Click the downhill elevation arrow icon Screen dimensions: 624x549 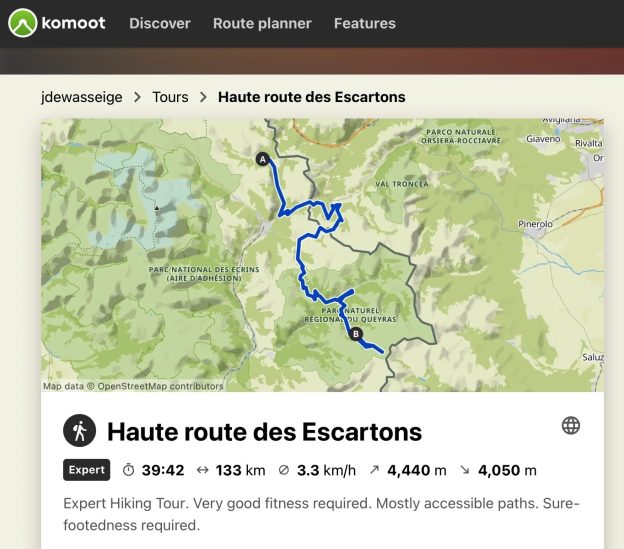coord(465,470)
